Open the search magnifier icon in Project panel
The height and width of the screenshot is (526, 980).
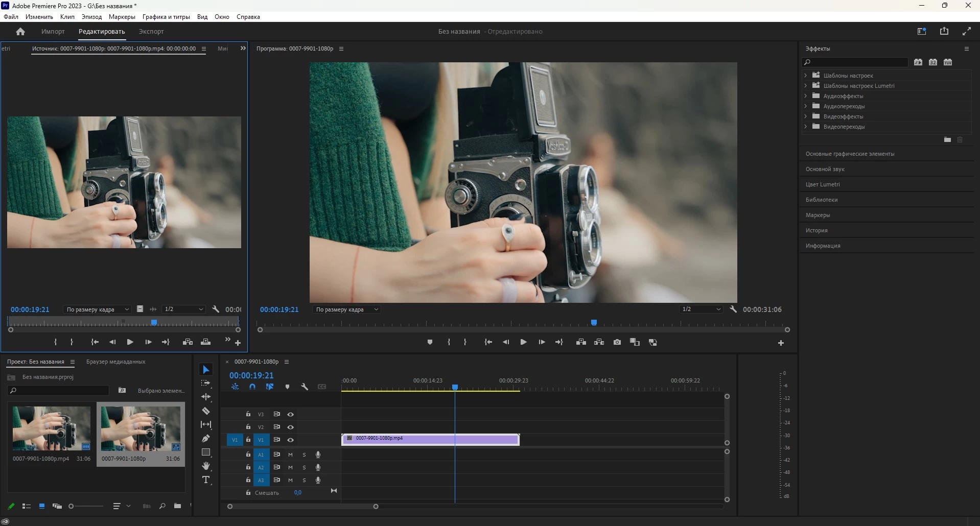[162, 506]
